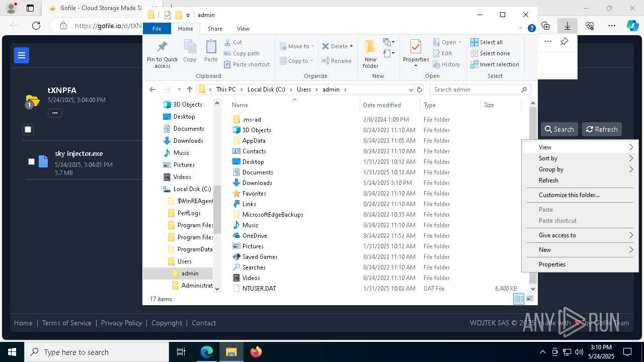Open the address bar history dropdown
Image resolution: width=644 pixels, height=362 pixels.
(x=411, y=89)
